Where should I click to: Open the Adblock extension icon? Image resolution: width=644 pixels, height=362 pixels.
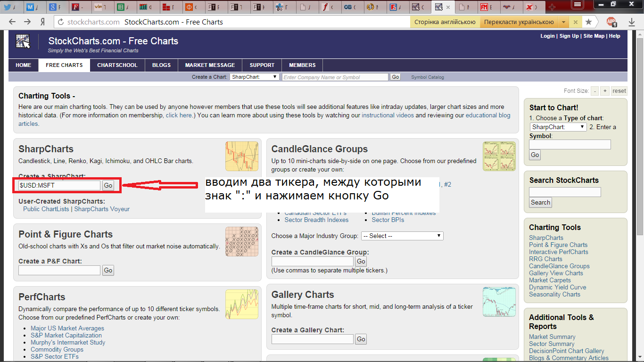tap(611, 22)
